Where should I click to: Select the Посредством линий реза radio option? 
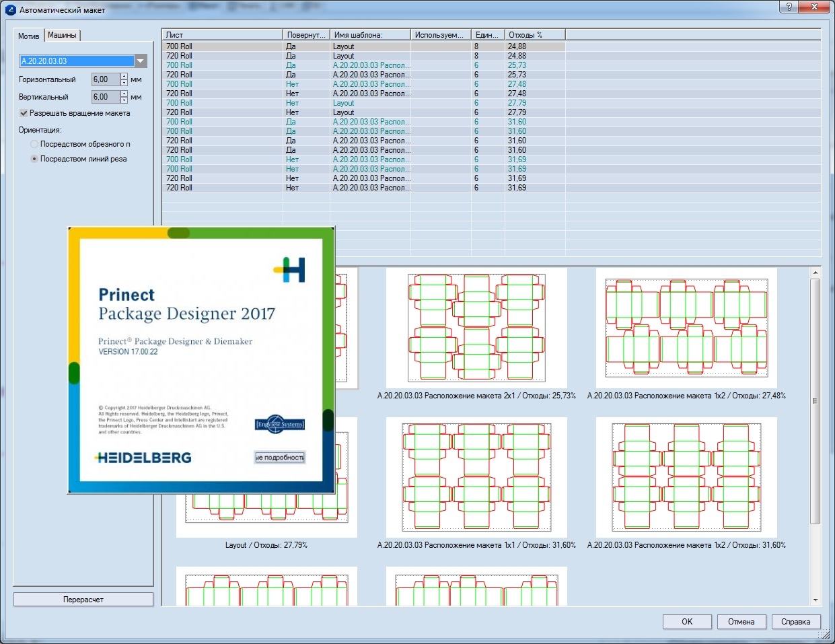pyautogui.click(x=34, y=159)
